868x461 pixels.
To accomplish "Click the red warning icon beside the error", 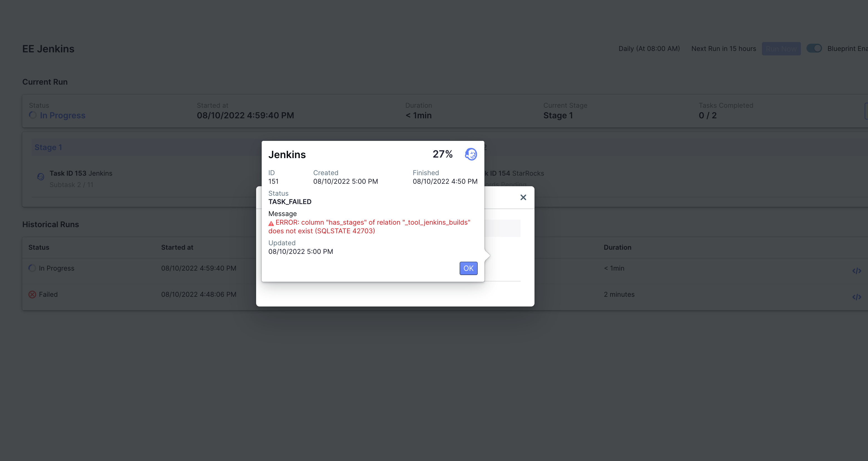I will [x=271, y=224].
